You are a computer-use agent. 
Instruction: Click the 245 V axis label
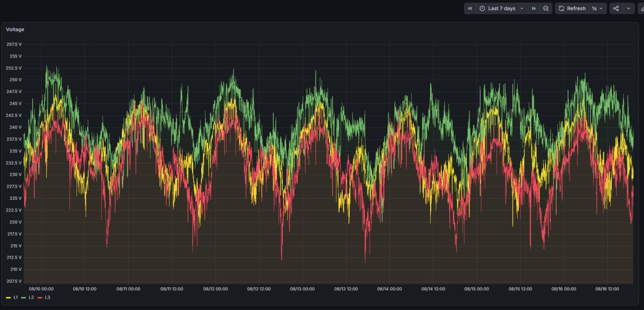pos(16,103)
